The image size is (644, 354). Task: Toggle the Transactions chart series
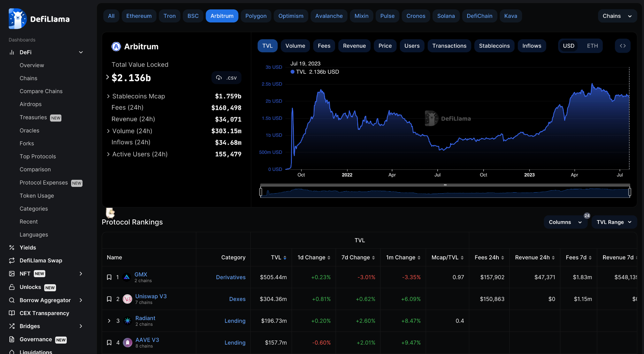click(449, 46)
